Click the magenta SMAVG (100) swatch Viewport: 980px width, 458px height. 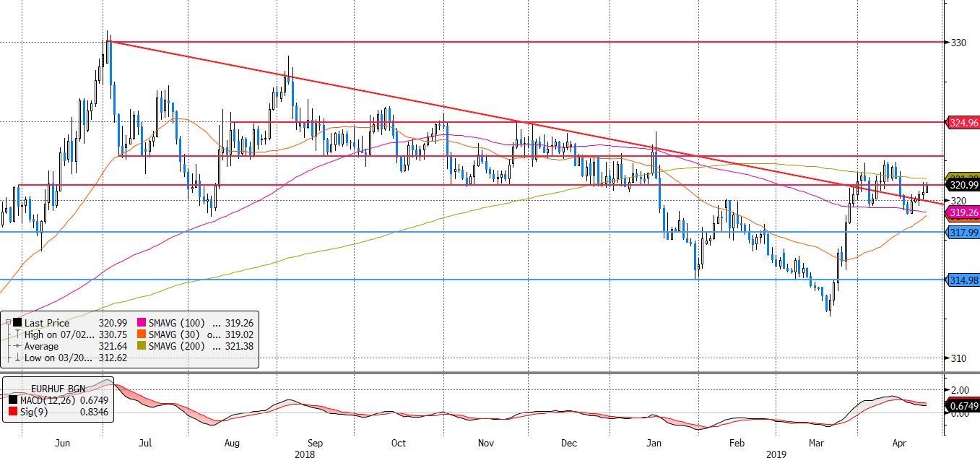pos(140,324)
